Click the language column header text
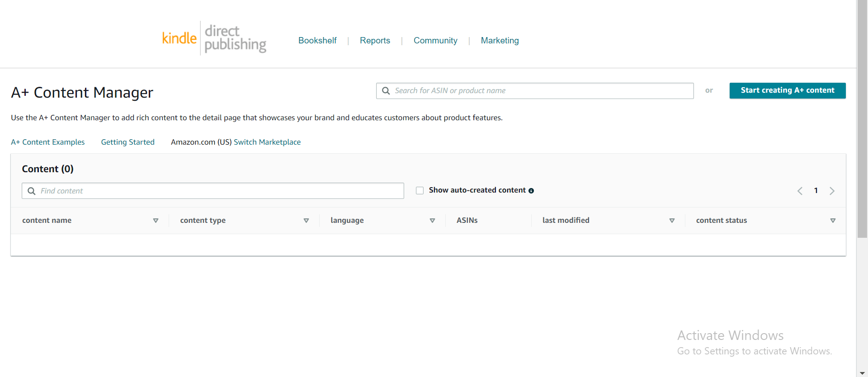The width and height of the screenshot is (868, 377). pos(347,220)
